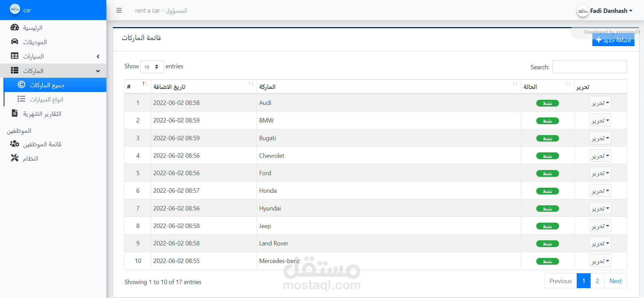Click the list icon for انواع السيارات
Viewport: 644px width, 298px height.
21,99
